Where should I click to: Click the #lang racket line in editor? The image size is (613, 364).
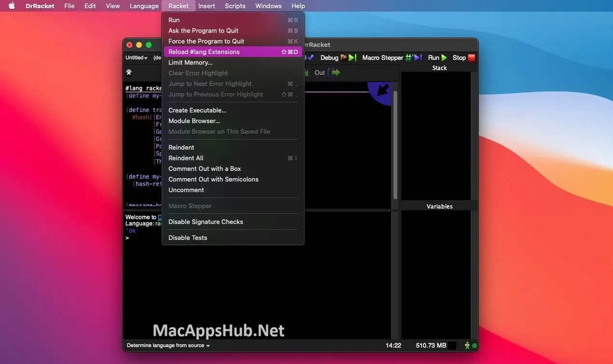pyautogui.click(x=143, y=88)
